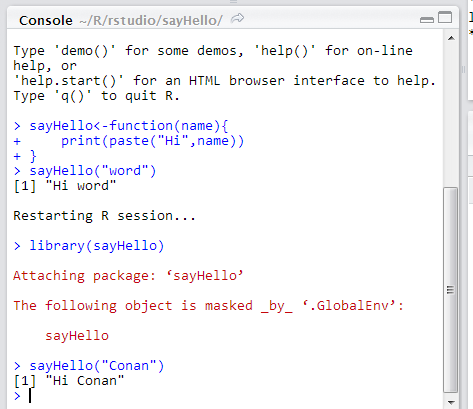Click the print(paste("Hi",name)) code line
Viewport: 473px width, 409px height.
pyautogui.click(x=153, y=141)
